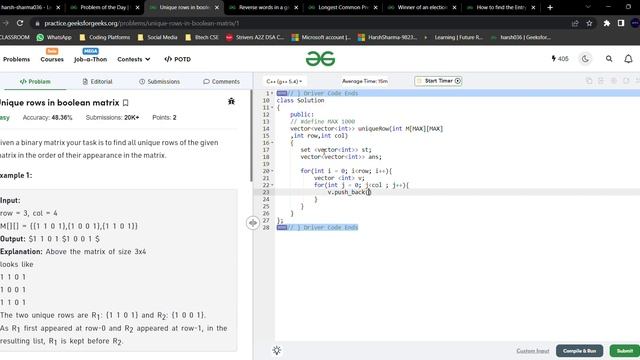Collapse code fold at line 11

[x=272, y=108]
